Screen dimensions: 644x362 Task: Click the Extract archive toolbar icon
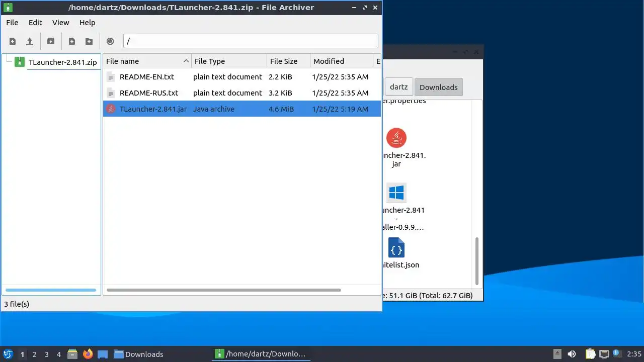tap(51, 41)
